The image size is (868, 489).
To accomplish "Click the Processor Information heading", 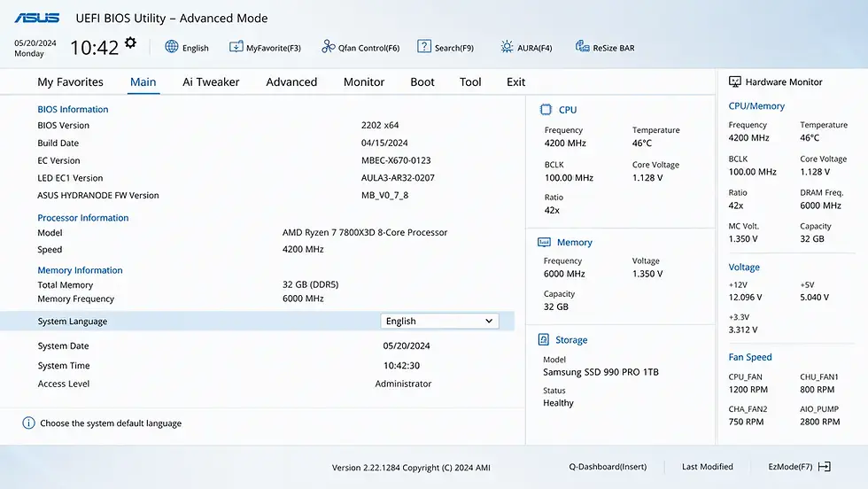I will (x=83, y=218).
